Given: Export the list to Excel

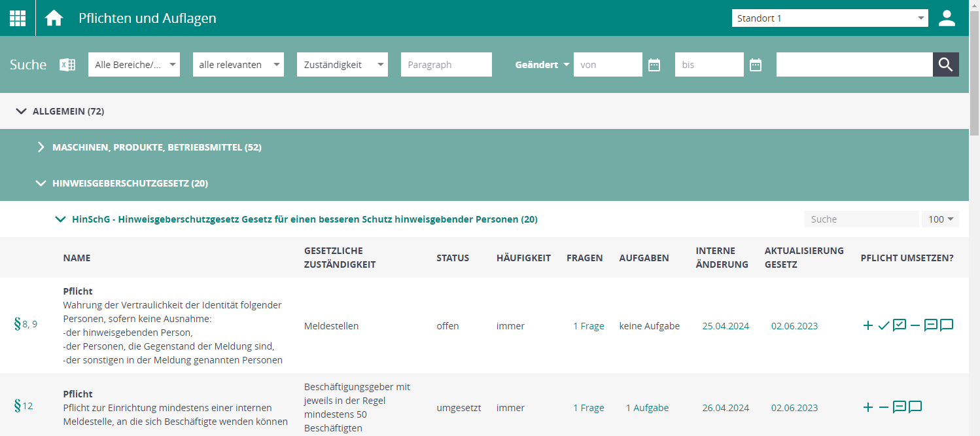Looking at the screenshot, I should pos(67,65).
